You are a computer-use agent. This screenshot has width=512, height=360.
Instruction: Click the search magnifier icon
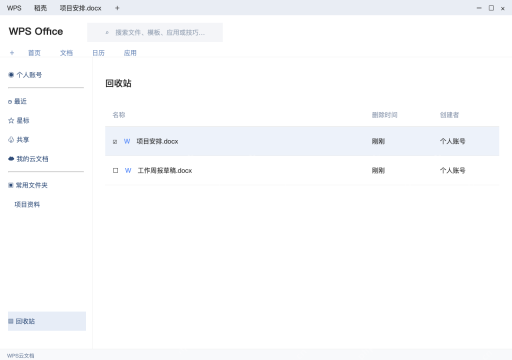(x=107, y=33)
